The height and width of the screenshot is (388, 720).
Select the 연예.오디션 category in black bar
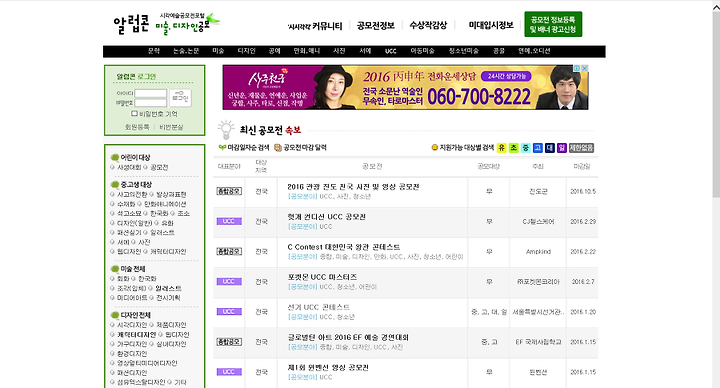pos(534,51)
